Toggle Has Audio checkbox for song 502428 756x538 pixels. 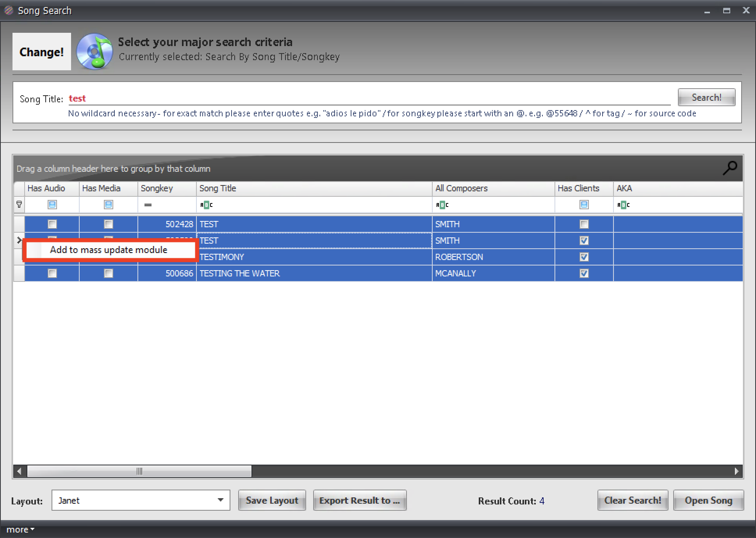pos(52,224)
